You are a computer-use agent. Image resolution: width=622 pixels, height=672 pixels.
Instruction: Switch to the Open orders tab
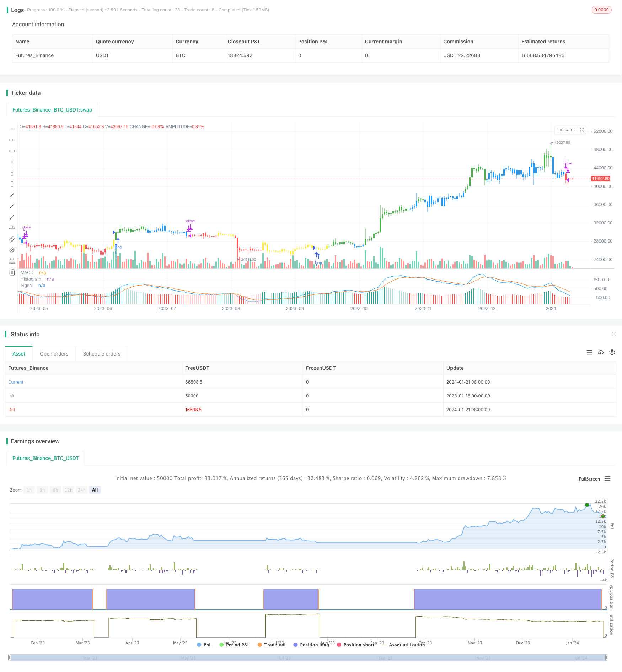pyautogui.click(x=54, y=353)
